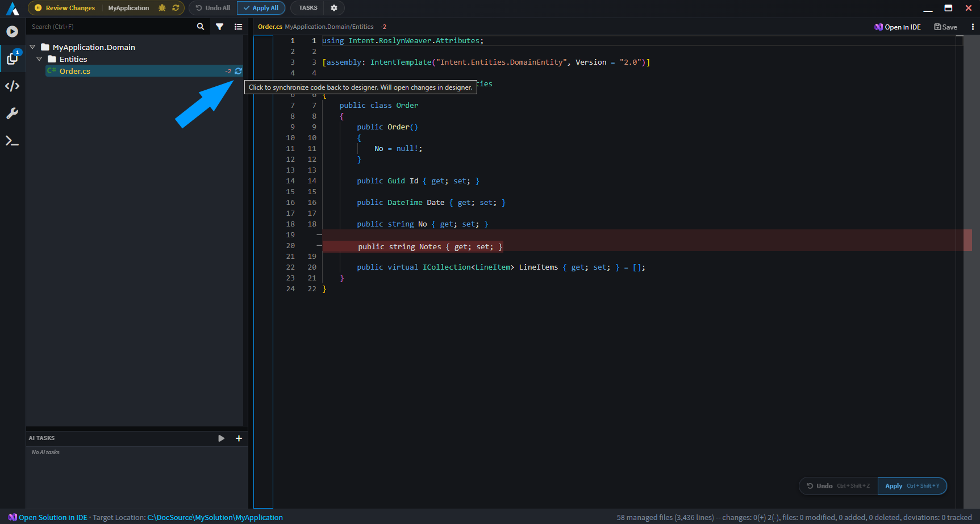This screenshot has height=524, width=980.
Task: Click the Save button in the editor header
Action: point(945,27)
